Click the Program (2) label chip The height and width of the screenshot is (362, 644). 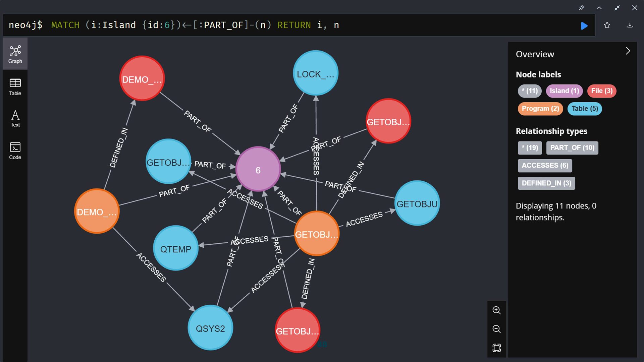[540, 109]
